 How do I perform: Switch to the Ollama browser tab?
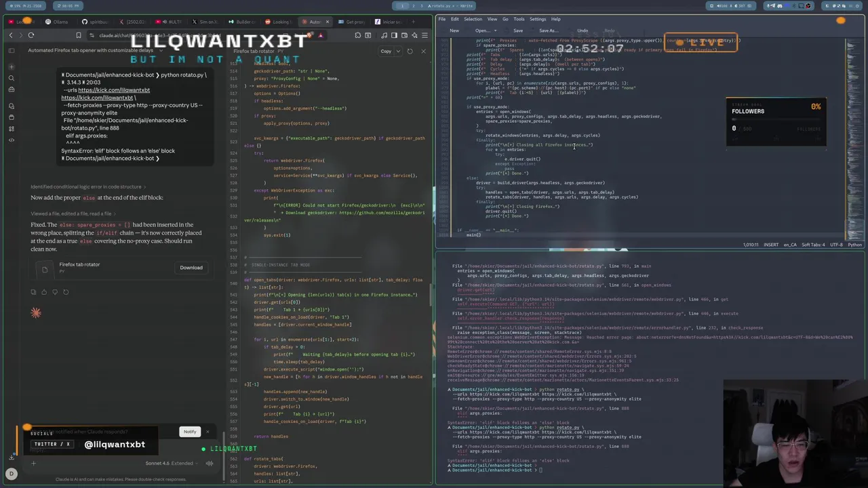pos(58,22)
